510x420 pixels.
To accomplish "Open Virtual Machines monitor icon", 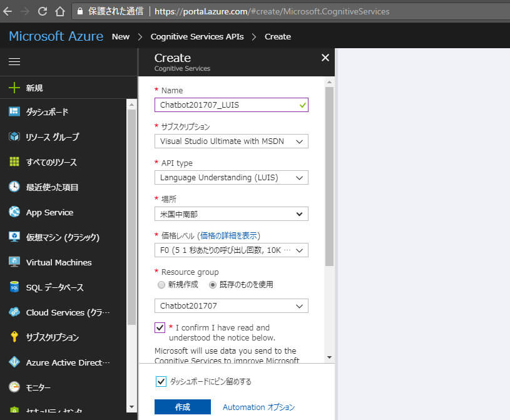I will click(x=14, y=262).
